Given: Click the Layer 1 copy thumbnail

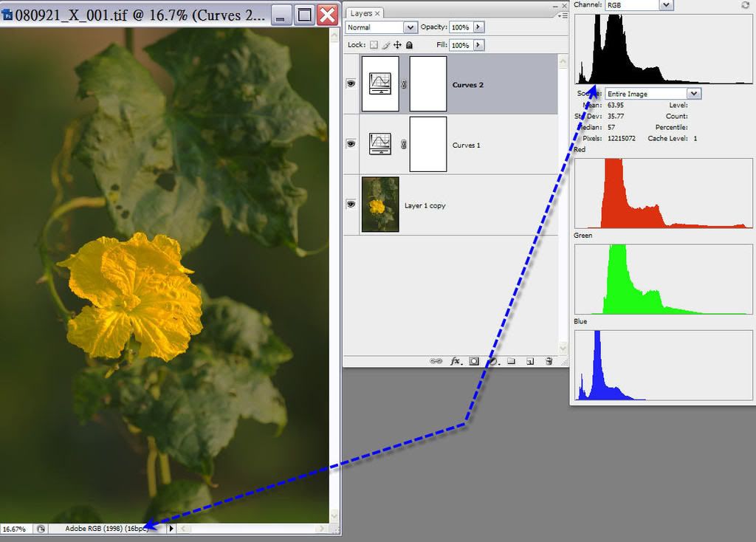Looking at the screenshot, I should click(380, 204).
